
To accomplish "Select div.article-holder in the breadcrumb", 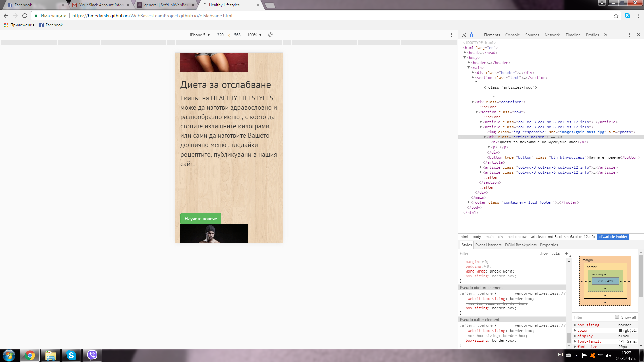I will (613, 237).
